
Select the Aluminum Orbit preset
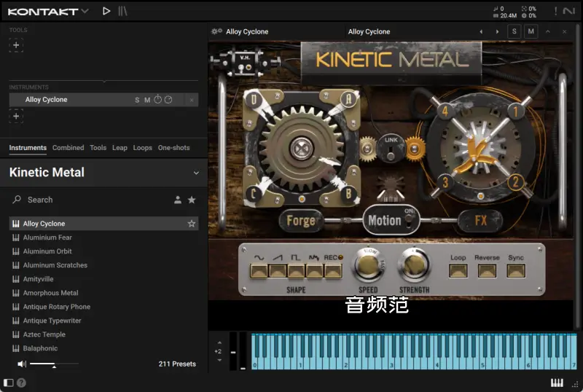coord(103,251)
